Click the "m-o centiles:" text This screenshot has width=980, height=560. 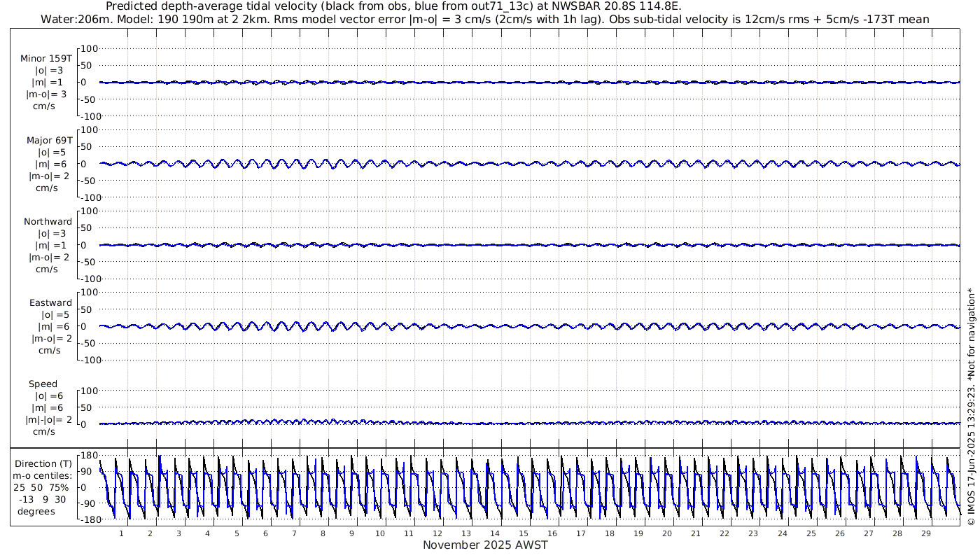[x=43, y=475]
